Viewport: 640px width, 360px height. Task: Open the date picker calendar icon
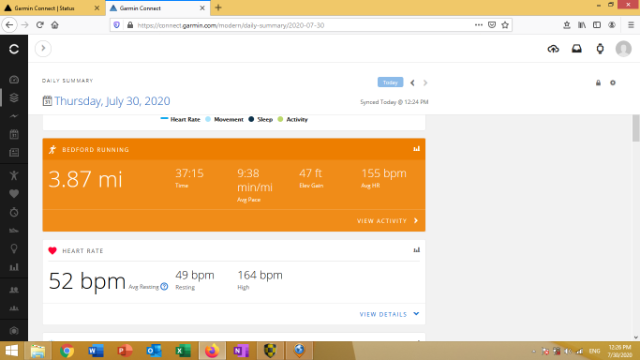coord(47,101)
